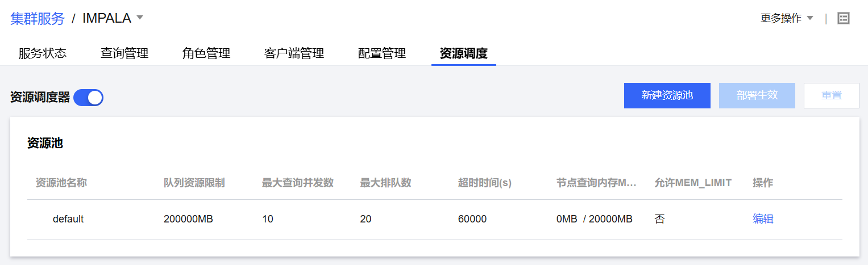Click the list icon in top-right corner
This screenshot has width=868, height=265.
coord(844,18)
